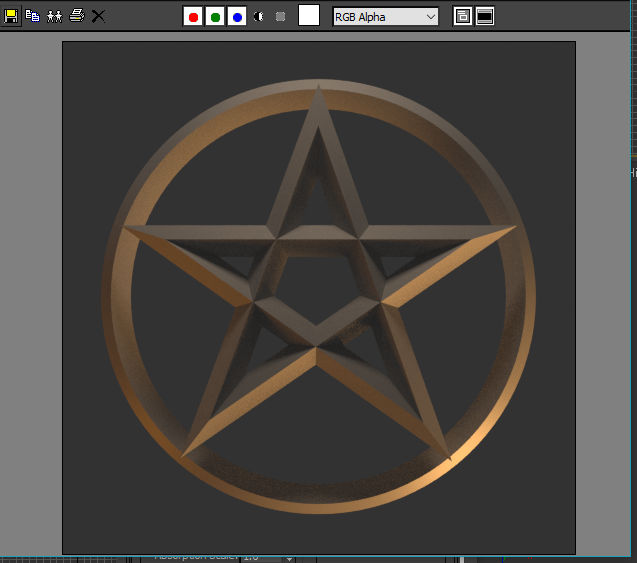Image resolution: width=637 pixels, height=563 pixels.
Task: Open the RGB Alpha channel dropdown
Action: pos(386,17)
